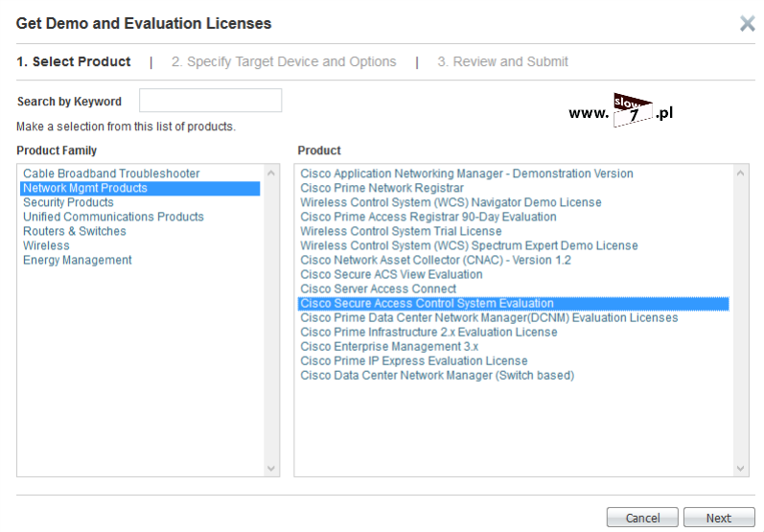Click the Cancel button

pyautogui.click(x=642, y=518)
